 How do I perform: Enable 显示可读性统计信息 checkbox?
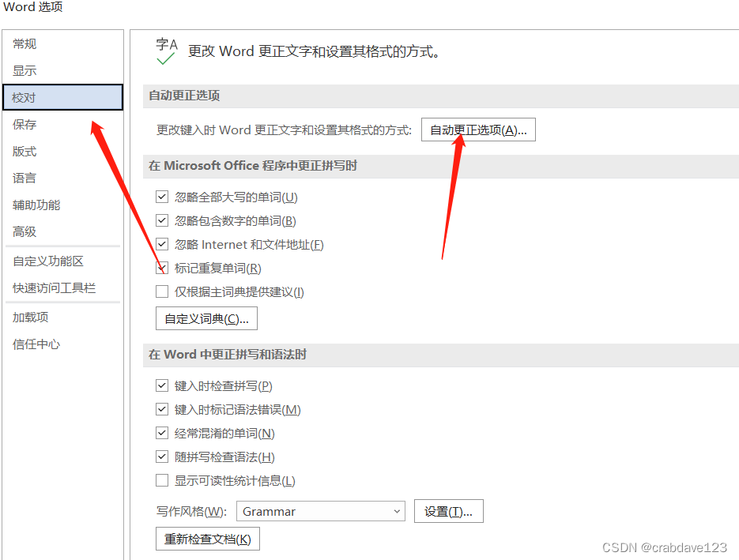162,480
